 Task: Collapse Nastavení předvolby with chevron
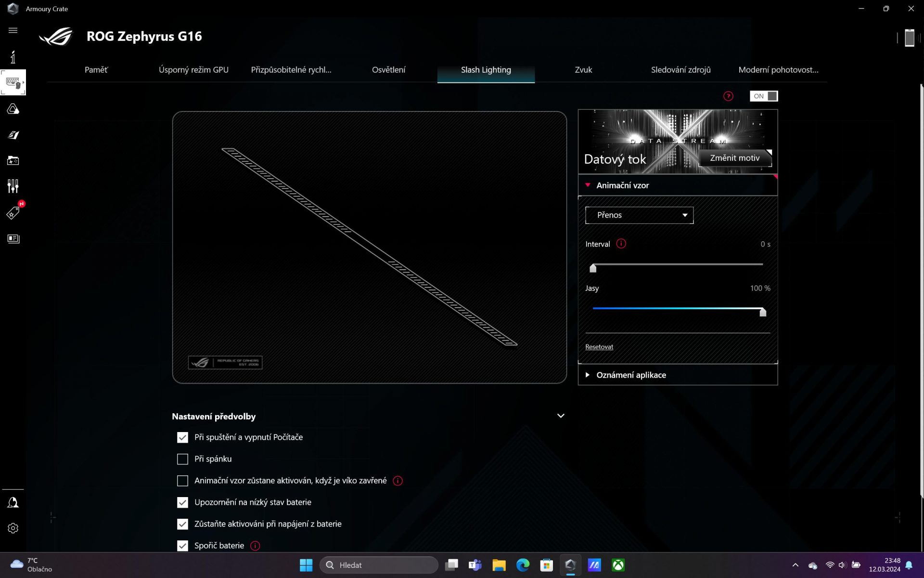click(x=561, y=416)
